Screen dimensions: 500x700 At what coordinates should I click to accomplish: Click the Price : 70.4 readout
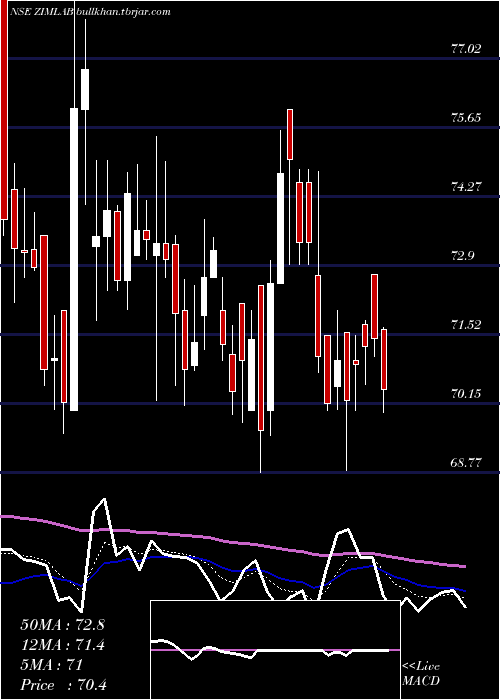63,685
